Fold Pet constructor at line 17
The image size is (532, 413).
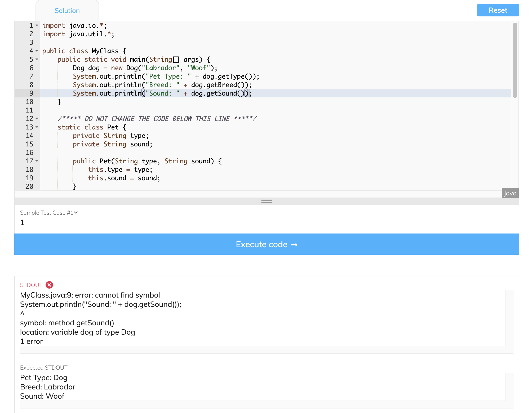click(37, 161)
